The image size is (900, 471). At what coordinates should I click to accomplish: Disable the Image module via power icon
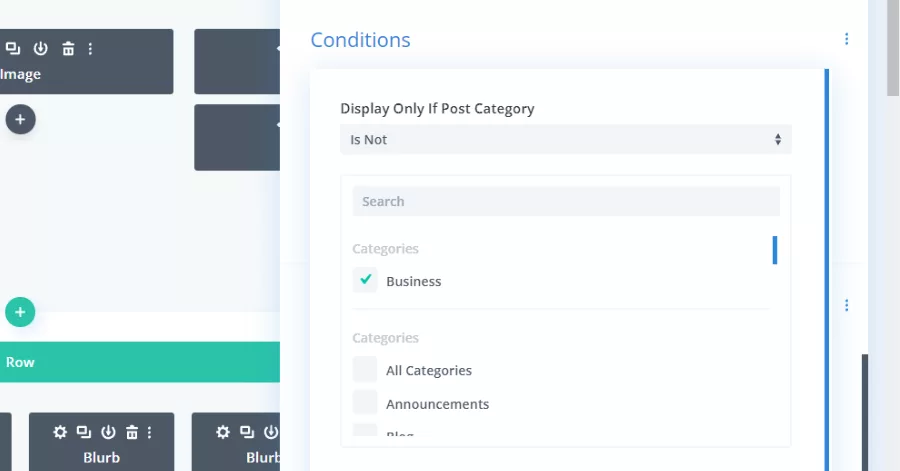[x=40, y=49]
